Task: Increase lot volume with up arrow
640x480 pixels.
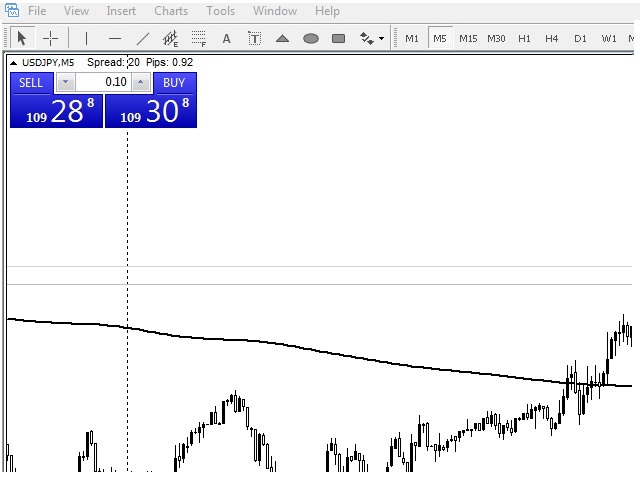Action: pyautogui.click(x=140, y=82)
